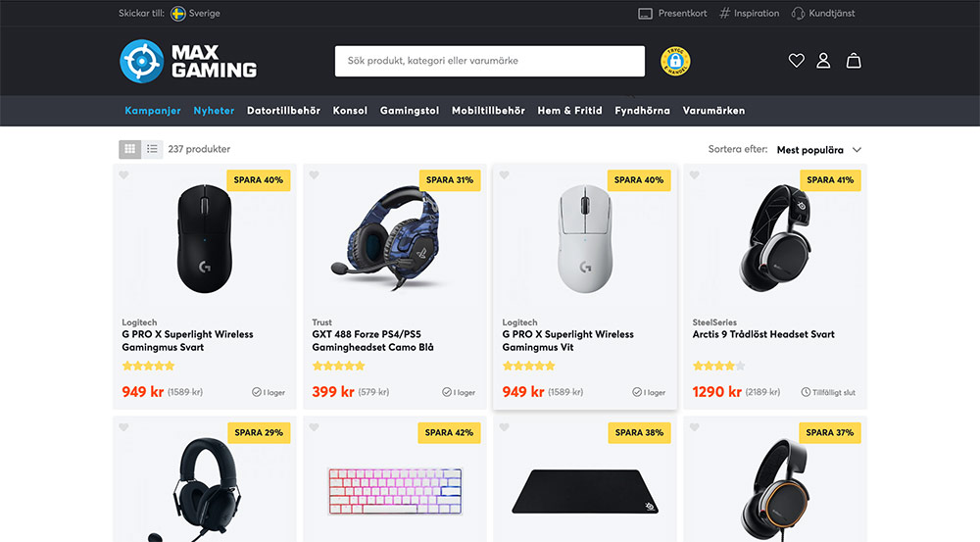Image resolution: width=980 pixels, height=542 pixels.
Task: Switch to list view layout
Action: [152, 149]
